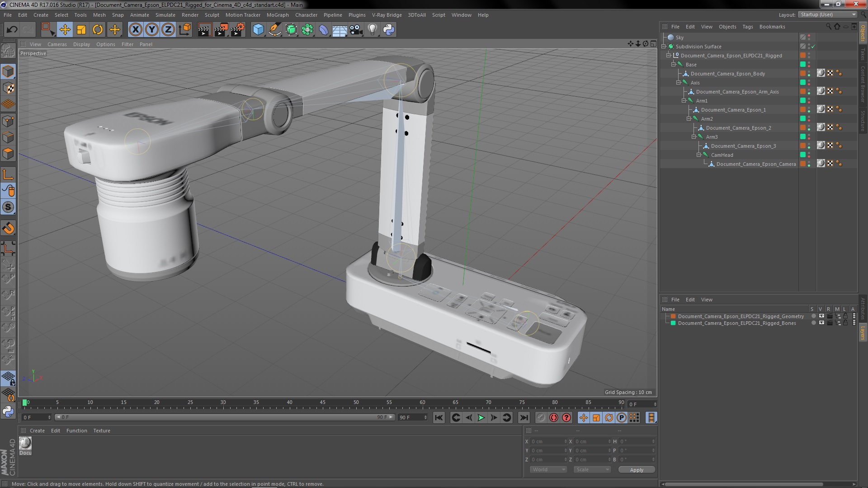
Task: Switch to Model mode in left palette
Action: (8, 71)
